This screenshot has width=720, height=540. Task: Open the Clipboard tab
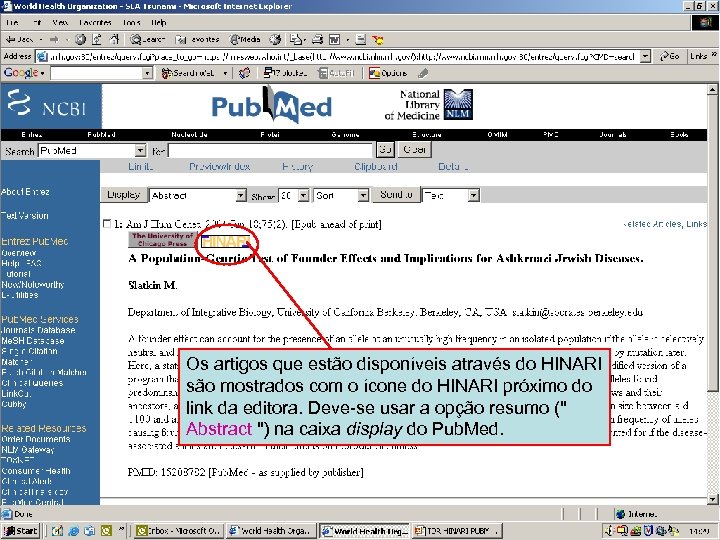click(x=376, y=167)
